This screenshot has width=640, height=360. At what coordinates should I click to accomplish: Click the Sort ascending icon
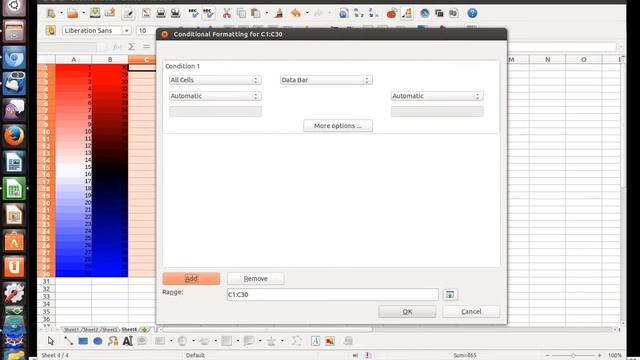359,13
